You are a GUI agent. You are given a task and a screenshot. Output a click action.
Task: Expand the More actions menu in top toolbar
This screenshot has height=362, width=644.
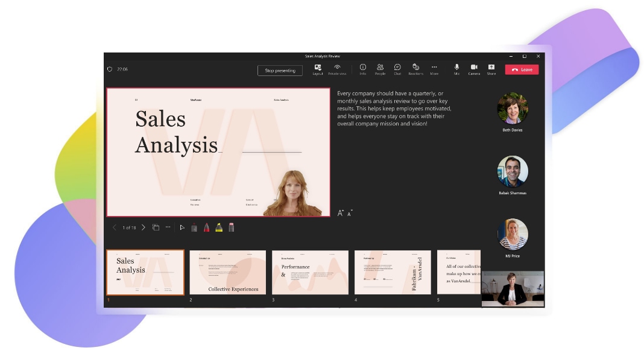click(434, 69)
